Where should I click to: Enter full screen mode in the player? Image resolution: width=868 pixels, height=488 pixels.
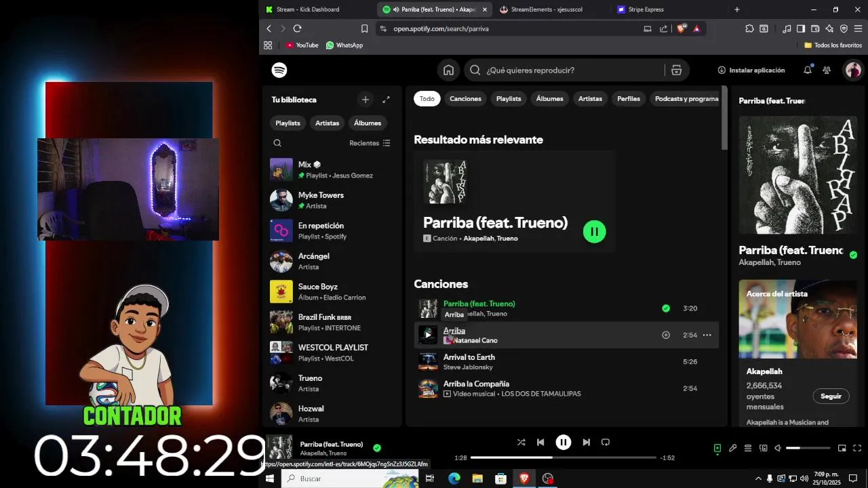(857, 448)
